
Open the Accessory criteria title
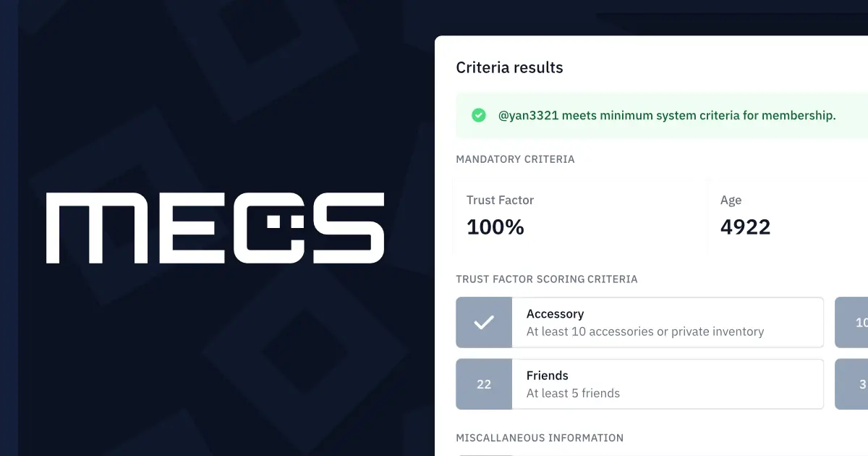pos(555,314)
